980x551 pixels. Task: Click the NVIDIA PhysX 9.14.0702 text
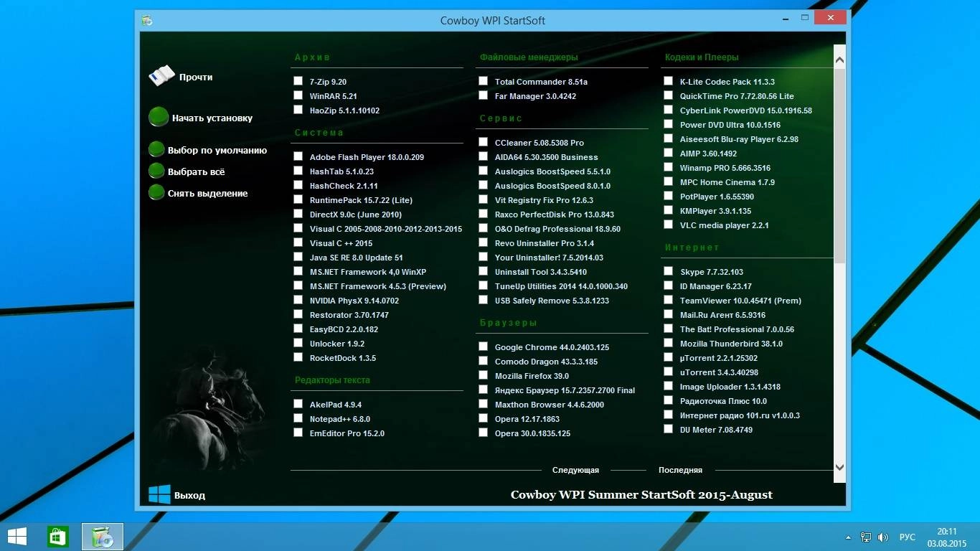coord(354,301)
